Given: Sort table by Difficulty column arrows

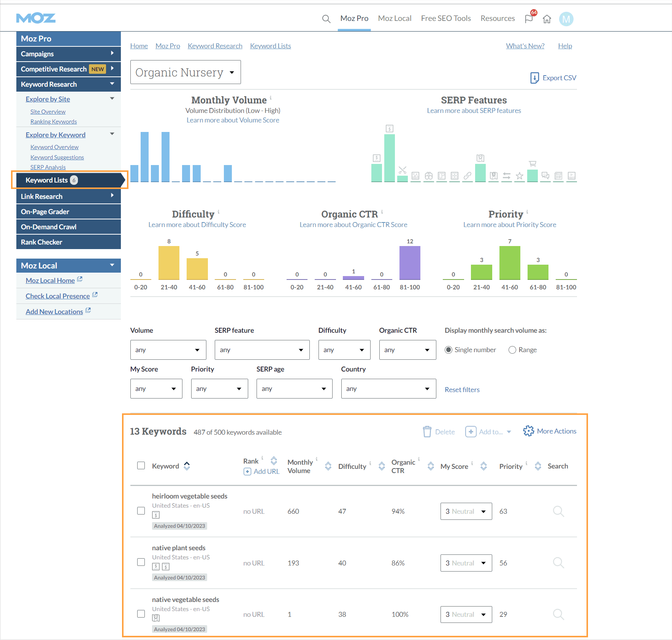Looking at the screenshot, I should pyautogui.click(x=382, y=466).
